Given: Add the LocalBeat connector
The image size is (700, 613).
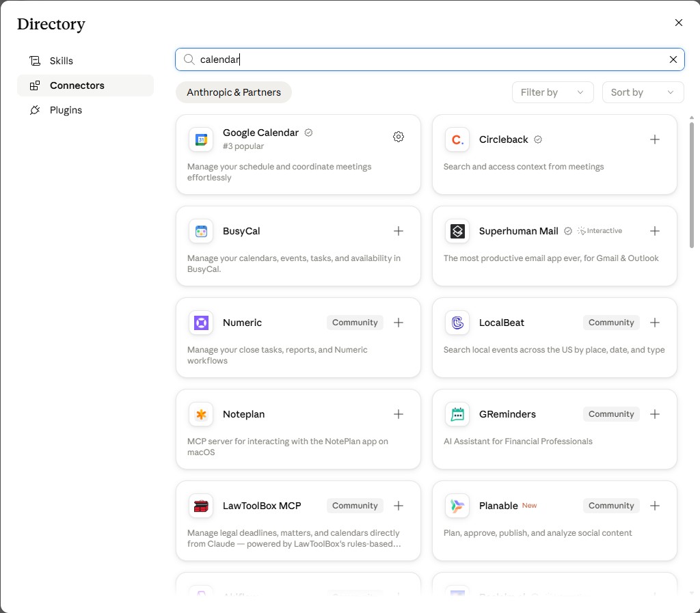Looking at the screenshot, I should pyautogui.click(x=654, y=322).
